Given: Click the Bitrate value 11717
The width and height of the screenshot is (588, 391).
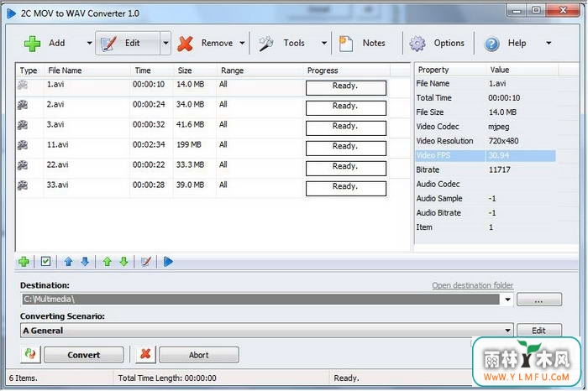Looking at the screenshot, I should [x=499, y=169].
